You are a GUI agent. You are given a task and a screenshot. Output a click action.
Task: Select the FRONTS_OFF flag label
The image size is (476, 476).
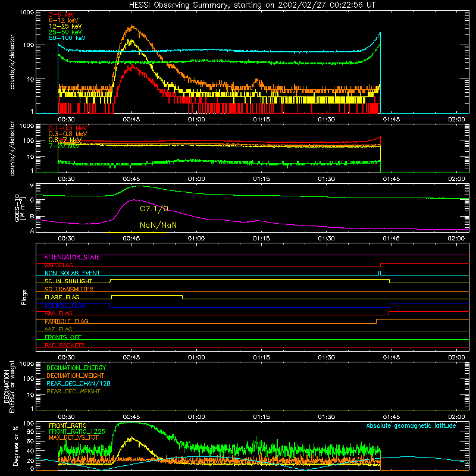tap(63, 337)
